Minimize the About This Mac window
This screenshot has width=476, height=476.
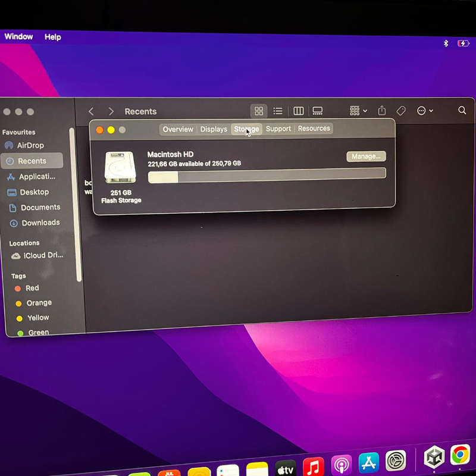click(111, 130)
